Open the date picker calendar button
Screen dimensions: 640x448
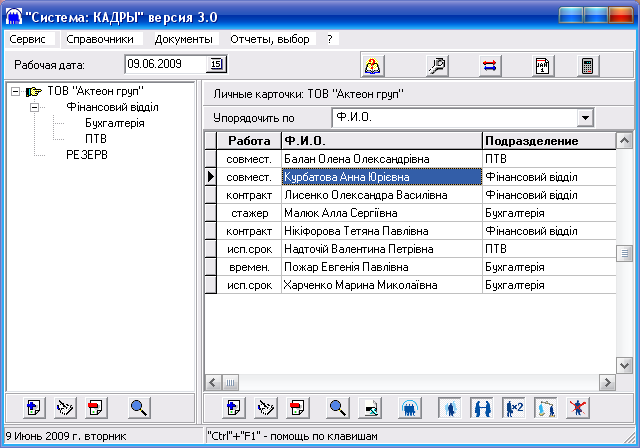point(216,65)
